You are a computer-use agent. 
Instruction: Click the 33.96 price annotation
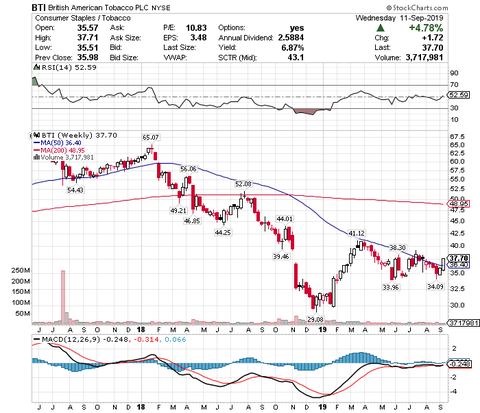tap(390, 287)
